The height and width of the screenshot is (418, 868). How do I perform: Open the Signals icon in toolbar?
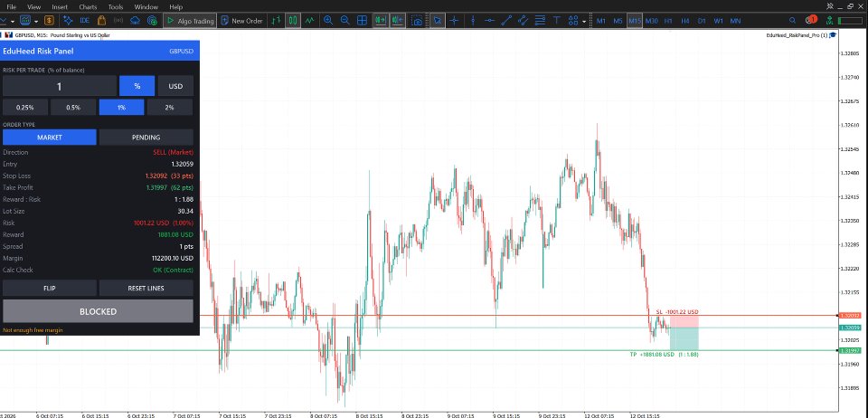118,21
